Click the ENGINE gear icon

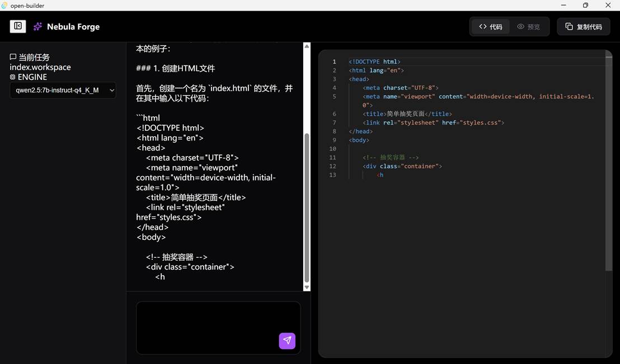13,77
